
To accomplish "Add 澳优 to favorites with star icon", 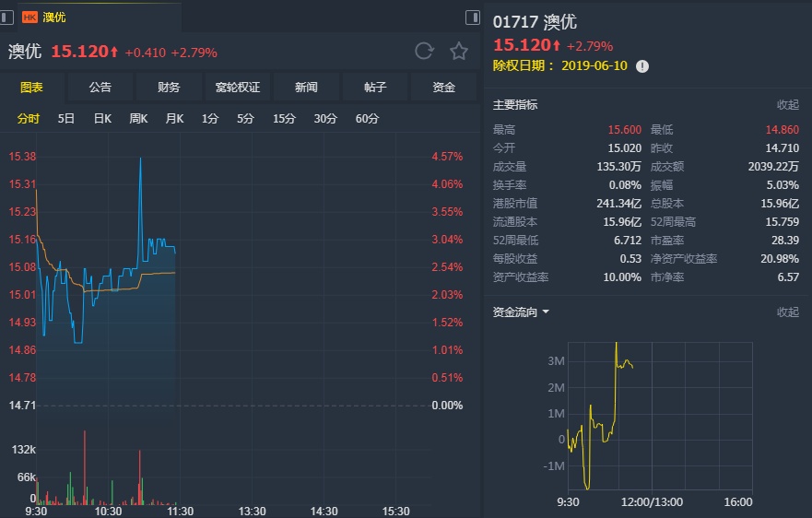I will click(459, 52).
